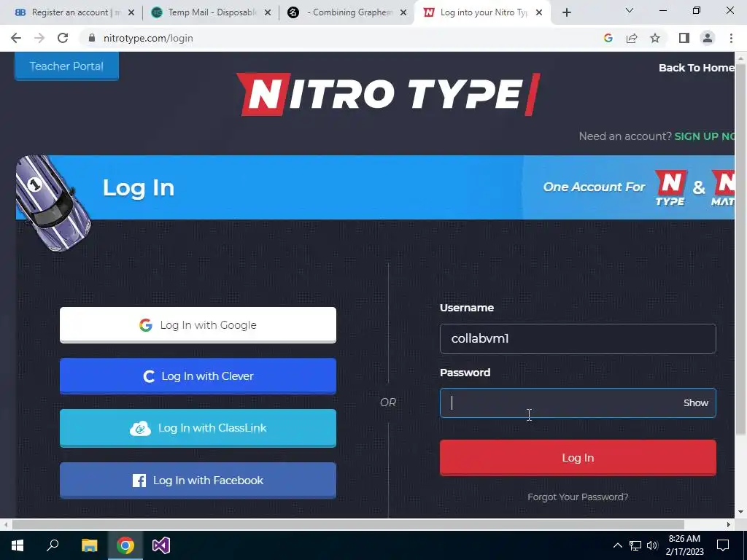Open the Chrome three-dot menu
The width and height of the screenshot is (747, 560).
(x=731, y=38)
